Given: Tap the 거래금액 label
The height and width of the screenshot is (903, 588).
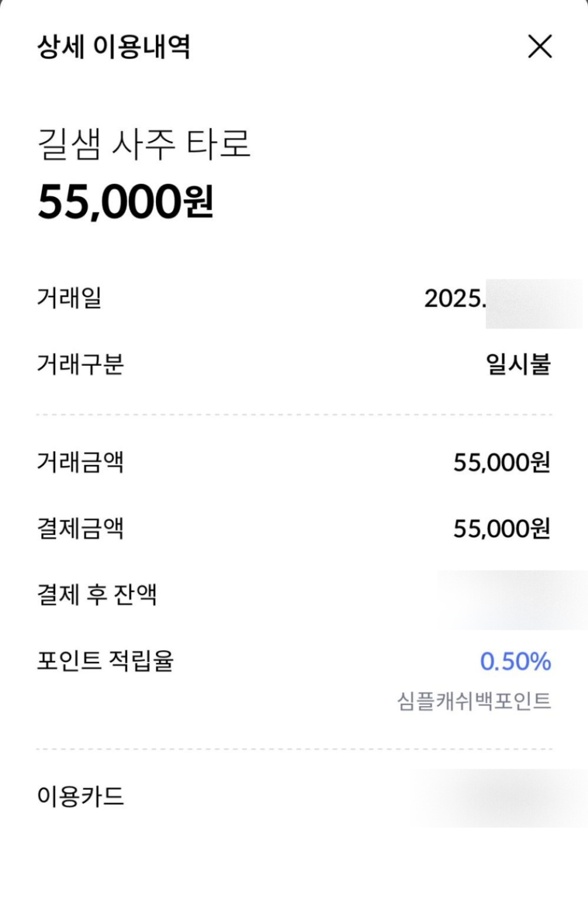Looking at the screenshot, I should (x=80, y=462).
